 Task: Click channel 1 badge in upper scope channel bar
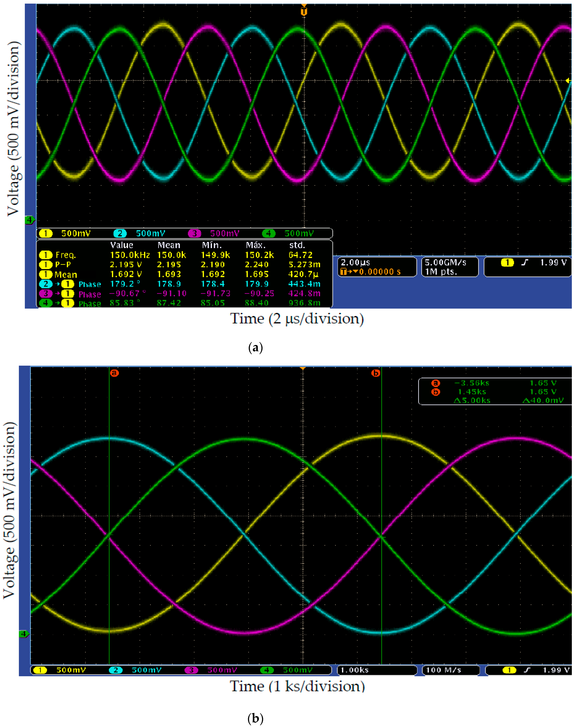click(46, 233)
